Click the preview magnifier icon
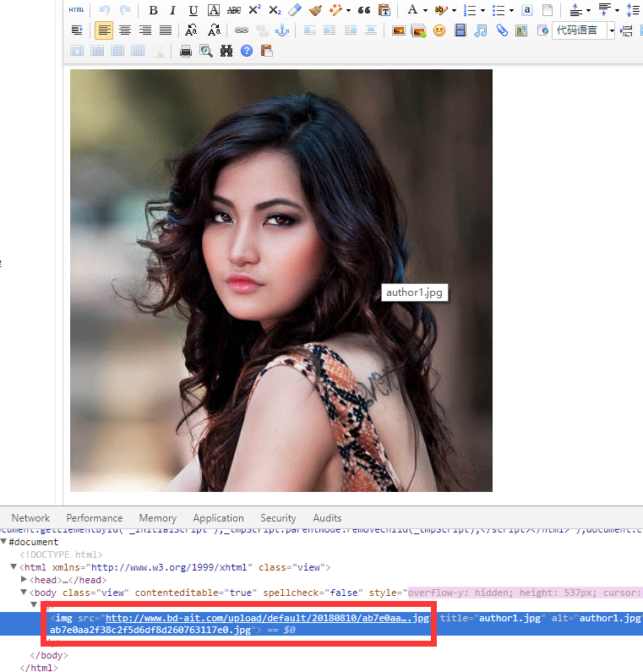Image resolution: width=643 pixels, height=672 pixels. tap(206, 51)
